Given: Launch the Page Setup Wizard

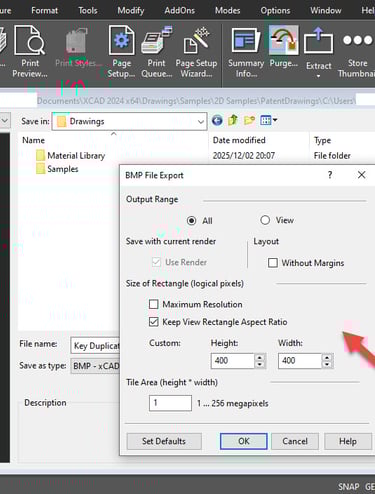Looking at the screenshot, I should tap(196, 52).
